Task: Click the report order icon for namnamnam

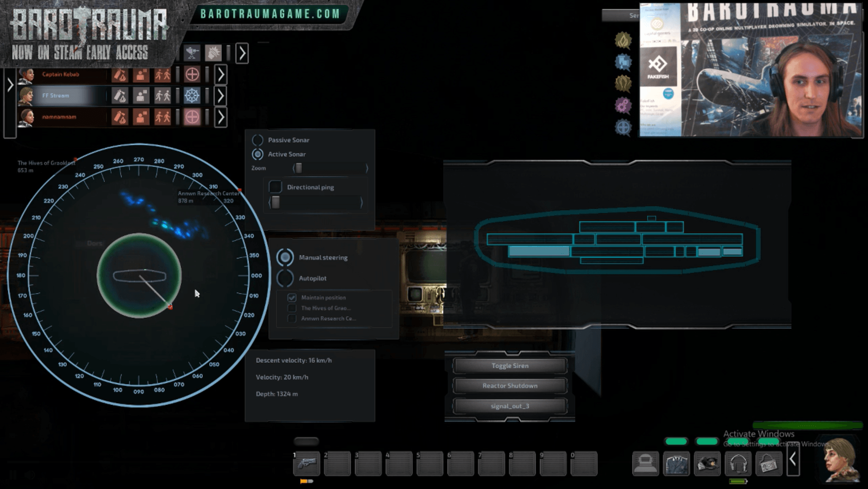Action: 141,117
